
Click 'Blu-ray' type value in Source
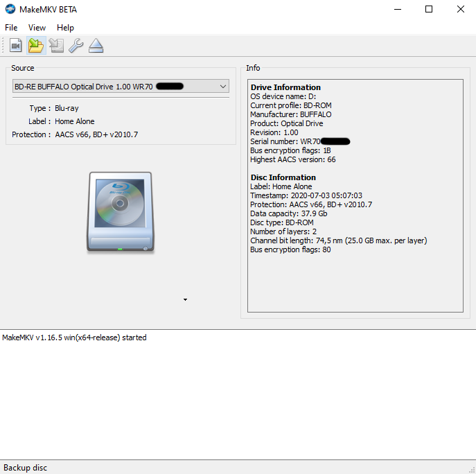point(67,108)
